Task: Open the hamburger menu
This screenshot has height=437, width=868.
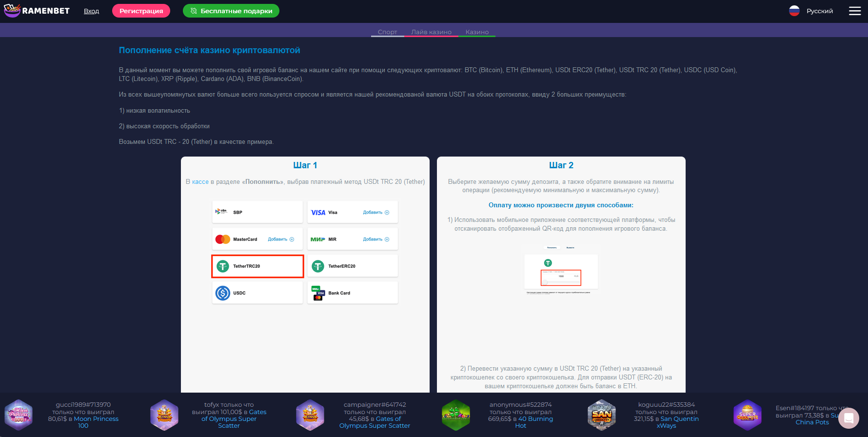Action: pyautogui.click(x=855, y=11)
